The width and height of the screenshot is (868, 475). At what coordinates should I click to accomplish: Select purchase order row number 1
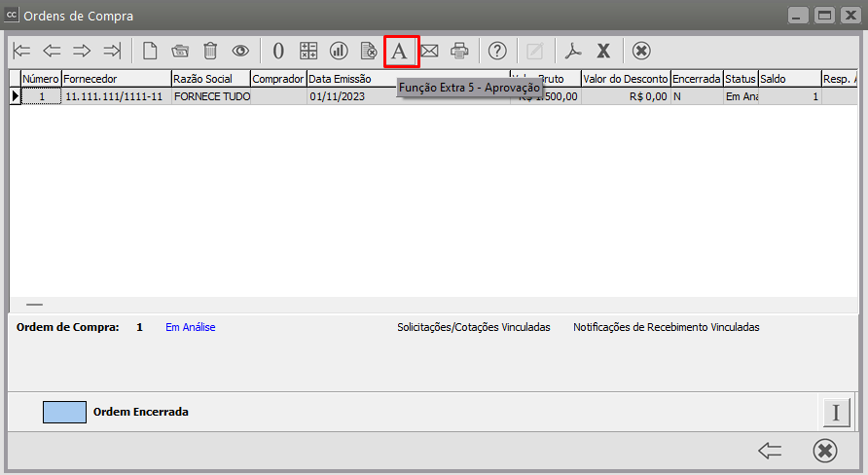tap(42, 96)
